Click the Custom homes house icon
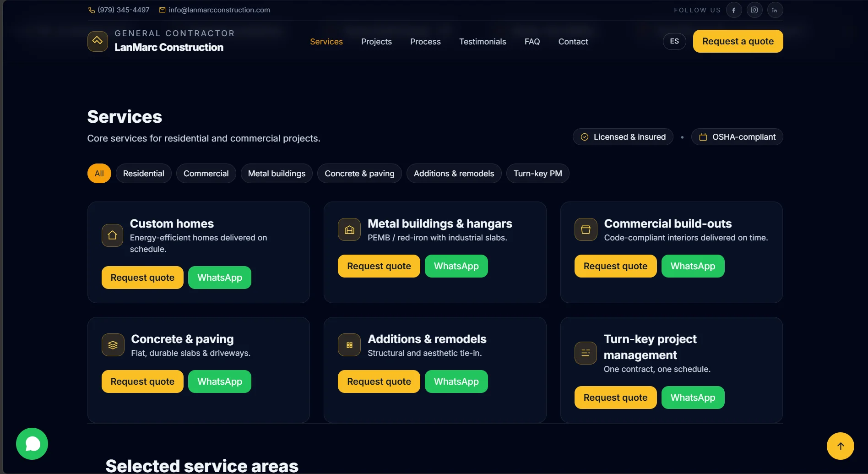868x474 pixels. click(x=112, y=235)
